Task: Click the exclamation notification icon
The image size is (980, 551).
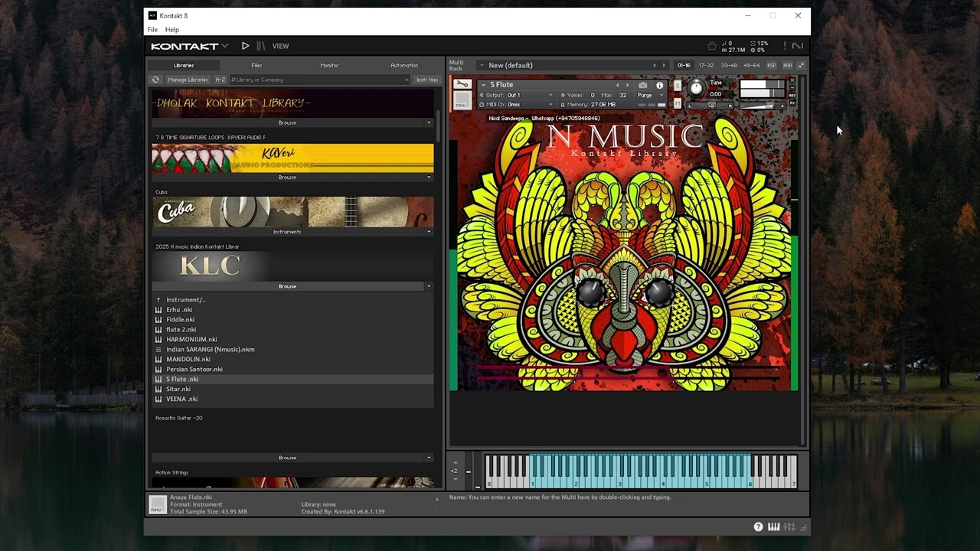Action: point(783,46)
